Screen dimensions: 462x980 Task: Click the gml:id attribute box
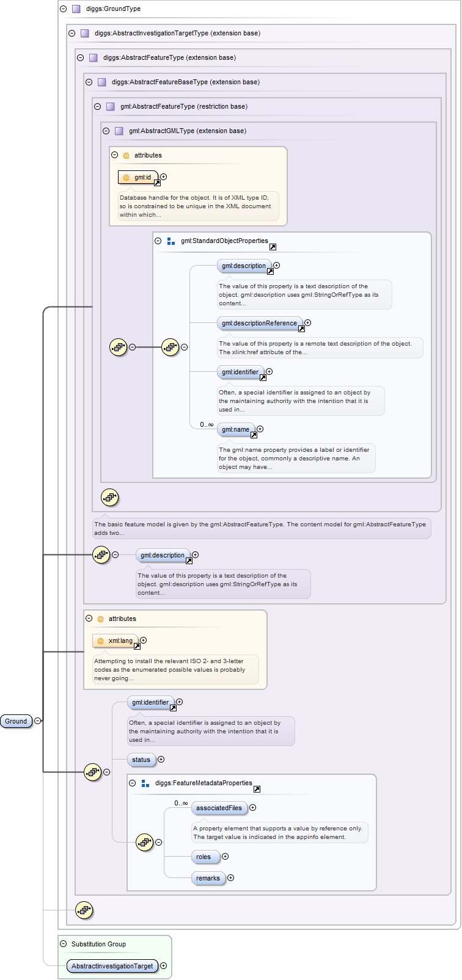pyautogui.click(x=138, y=177)
